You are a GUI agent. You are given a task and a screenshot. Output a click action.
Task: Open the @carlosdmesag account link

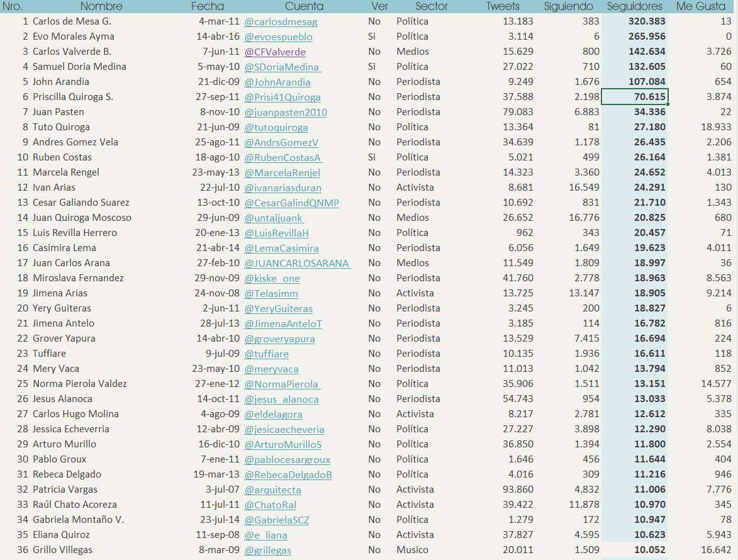[x=281, y=21]
